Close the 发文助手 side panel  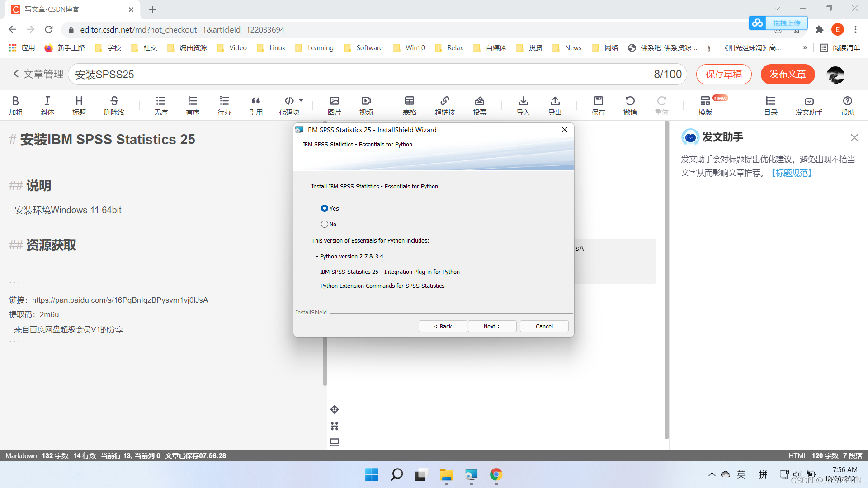pyautogui.click(x=854, y=137)
